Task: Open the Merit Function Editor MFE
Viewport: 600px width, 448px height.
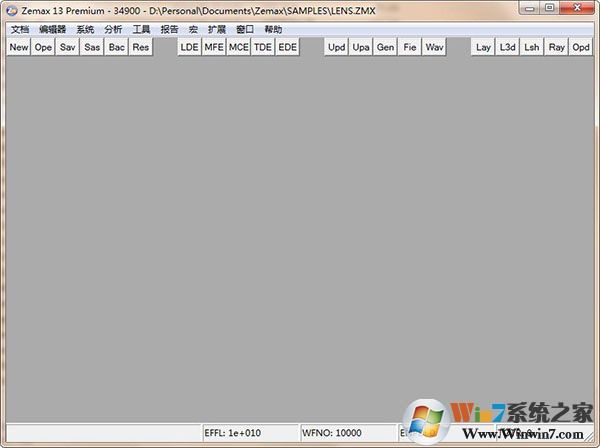Action: pyautogui.click(x=214, y=47)
